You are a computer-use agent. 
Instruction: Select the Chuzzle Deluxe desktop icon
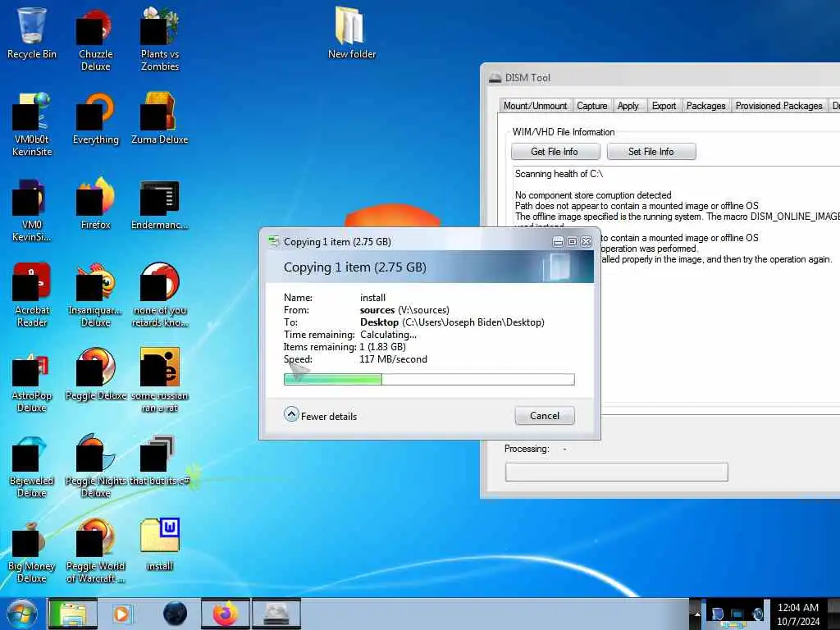point(95,40)
